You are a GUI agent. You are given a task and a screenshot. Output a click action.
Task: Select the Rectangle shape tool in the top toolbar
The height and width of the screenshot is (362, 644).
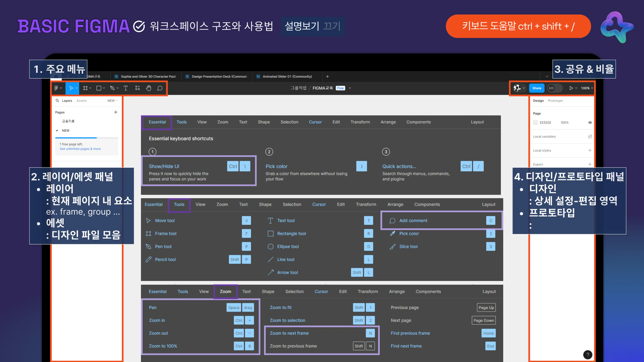pos(99,88)
